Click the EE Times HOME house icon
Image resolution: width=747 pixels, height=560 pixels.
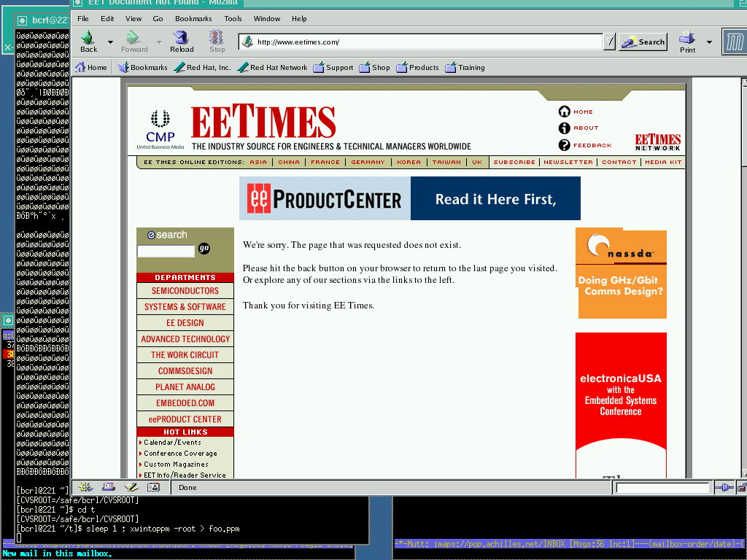pyautogui.click(x=564, y=112)
